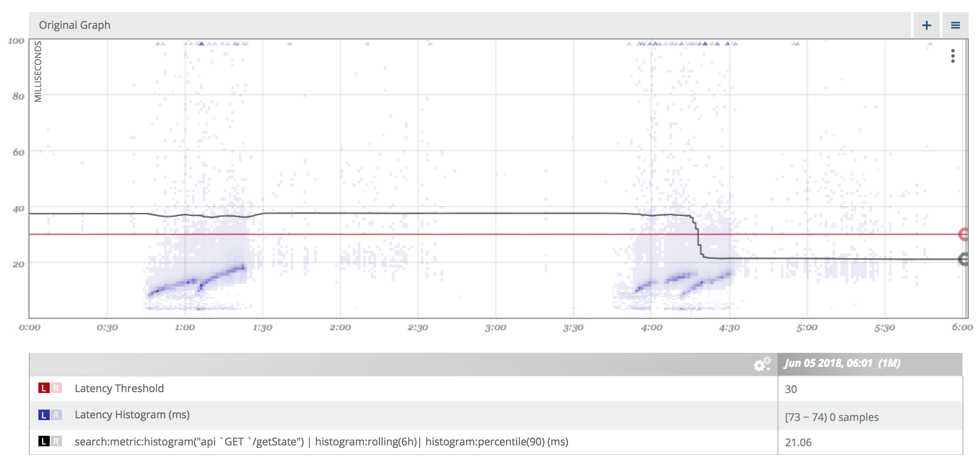
Task: Open the vertical three-dot graph options
Action: point(953,56)
